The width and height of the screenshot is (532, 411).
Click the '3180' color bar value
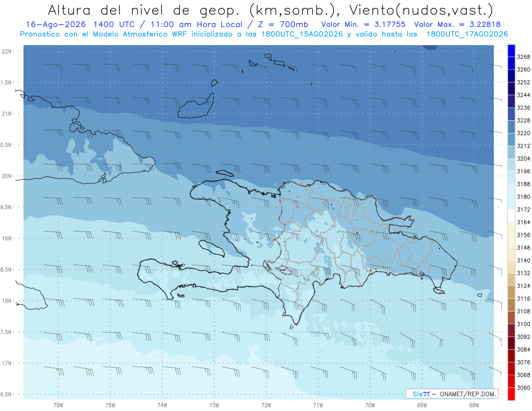(x=524, y=197)
